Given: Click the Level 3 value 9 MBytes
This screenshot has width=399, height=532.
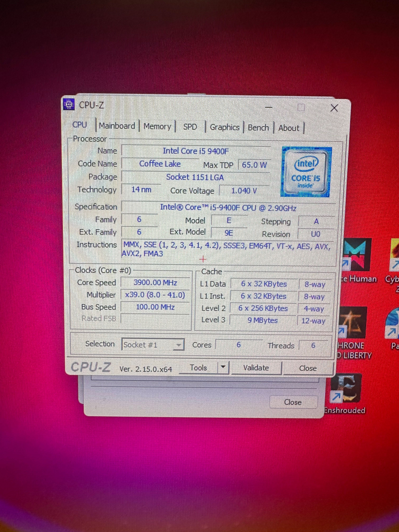Looking at the screenshot, I should coord(263,320).
